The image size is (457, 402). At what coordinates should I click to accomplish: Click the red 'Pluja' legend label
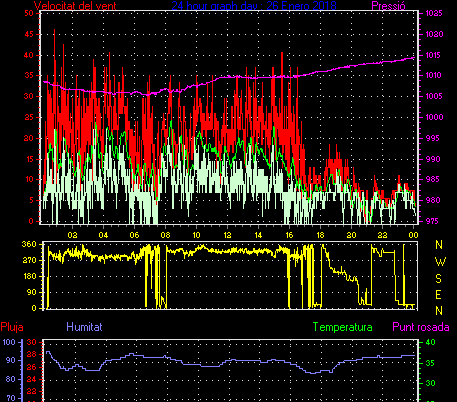coord(12,327)
